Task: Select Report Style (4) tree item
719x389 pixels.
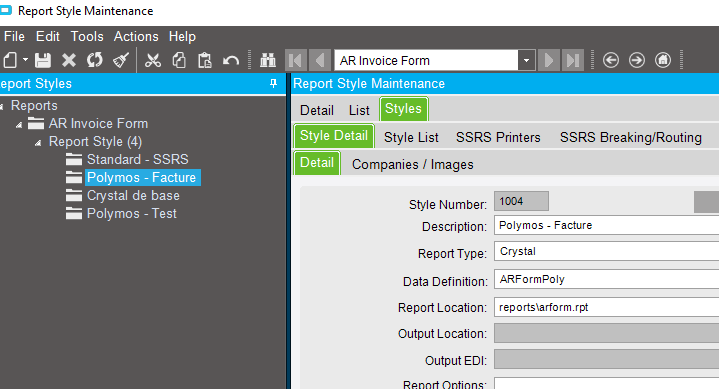Action: click(95, 142)
